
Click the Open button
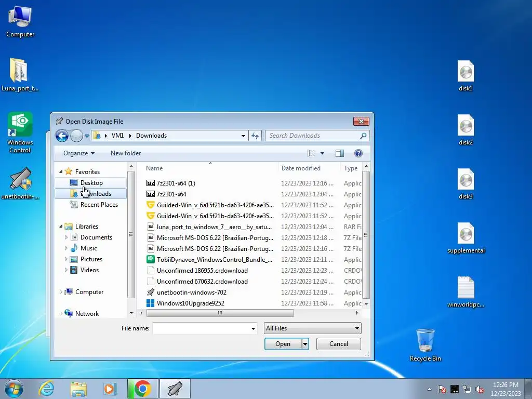pos(283,344)
